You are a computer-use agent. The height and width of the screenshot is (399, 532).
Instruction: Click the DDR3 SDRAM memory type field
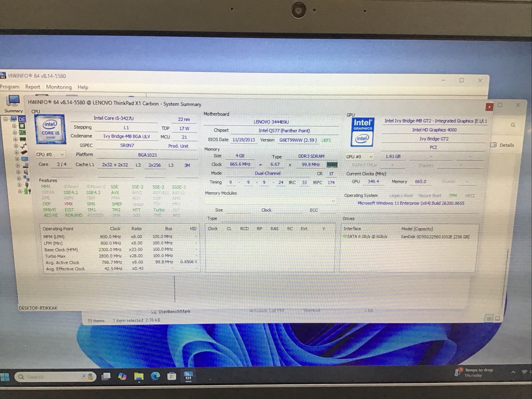click(x=311, y=156)
